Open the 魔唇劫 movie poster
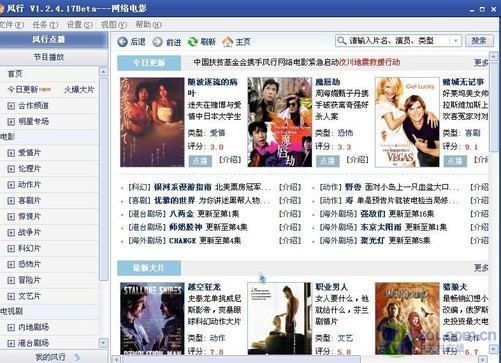The height and width of the screenshot is (363, 501). (280, 122)
